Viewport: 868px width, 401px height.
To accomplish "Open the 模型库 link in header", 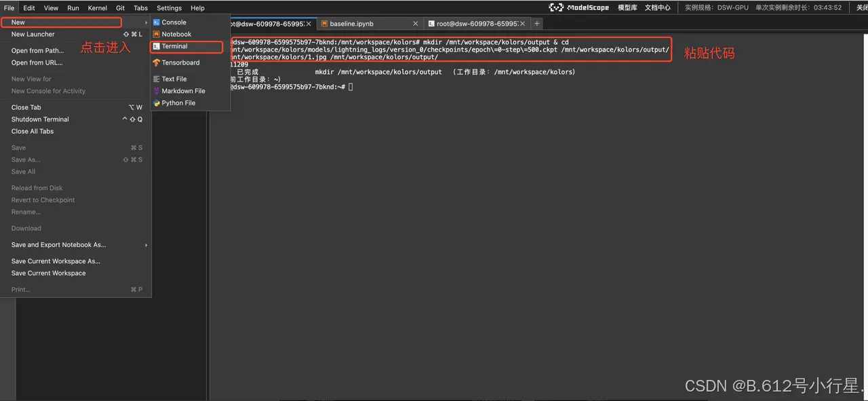I will click(x=627, y=7).
